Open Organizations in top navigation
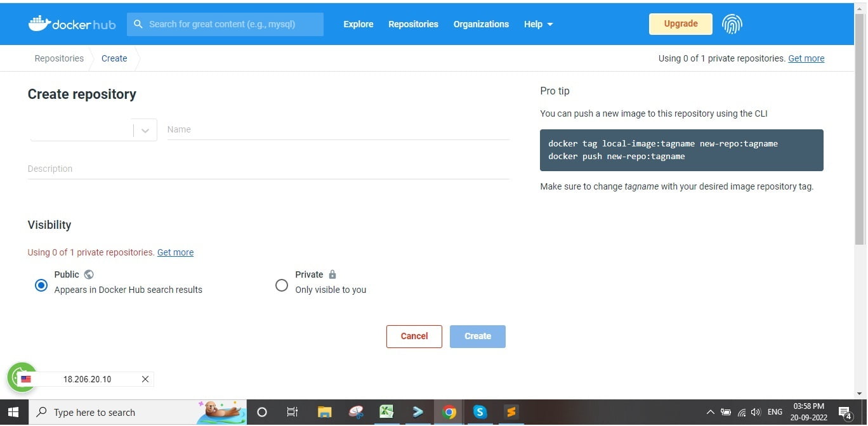Image resolution: width=868 pixels, height=426 pixels. pos(481,24)
